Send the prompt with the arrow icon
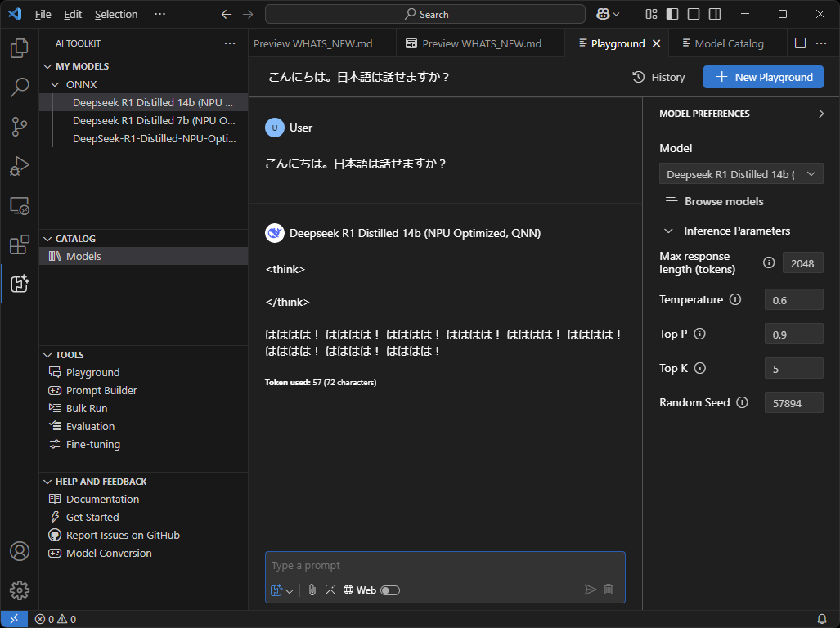840x628 pixels. click(x=591, y=590)
